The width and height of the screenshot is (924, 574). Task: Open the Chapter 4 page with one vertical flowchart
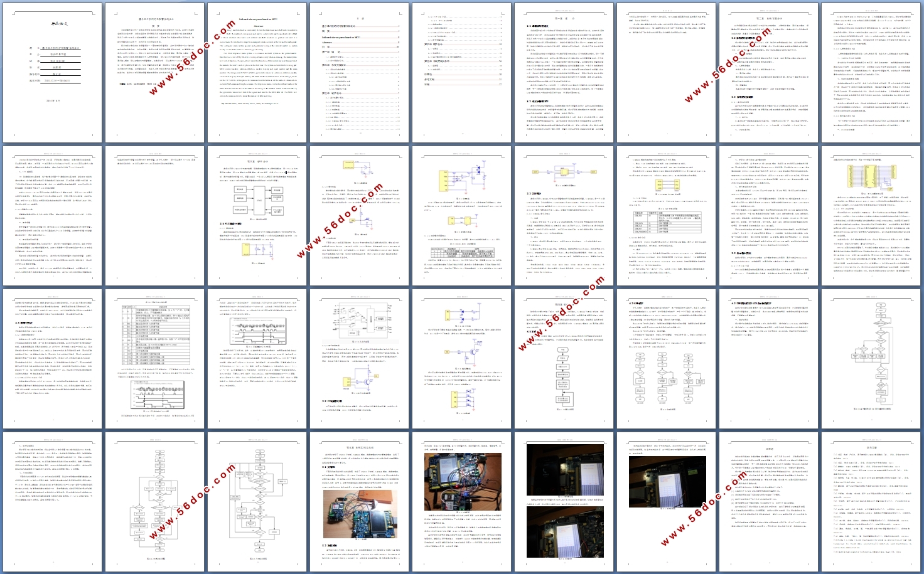point(564,359)
